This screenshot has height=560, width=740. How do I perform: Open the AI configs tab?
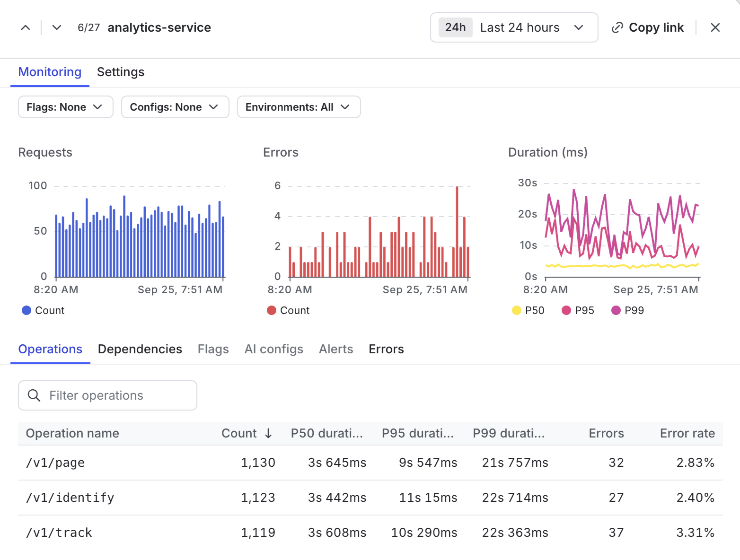click(274, 349)
